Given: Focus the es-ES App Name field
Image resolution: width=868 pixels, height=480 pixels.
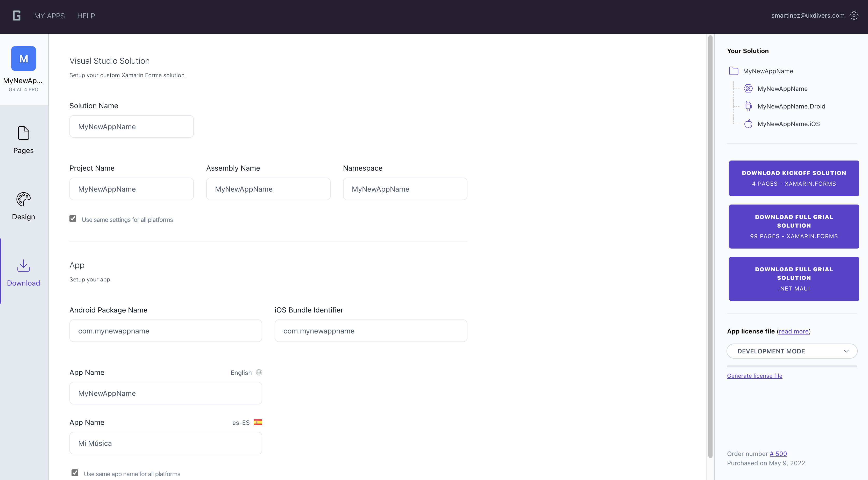Looking at the screenshot, I should click(166, 443).
